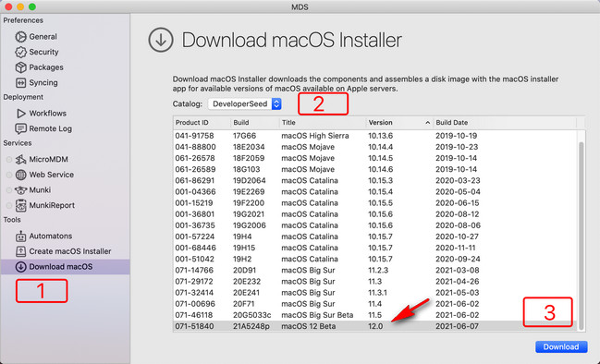The height and width of the screenshot is (364, 600).
Task: Click Remote Log speech-bubble icon
Action: click(x=20, y=128)
